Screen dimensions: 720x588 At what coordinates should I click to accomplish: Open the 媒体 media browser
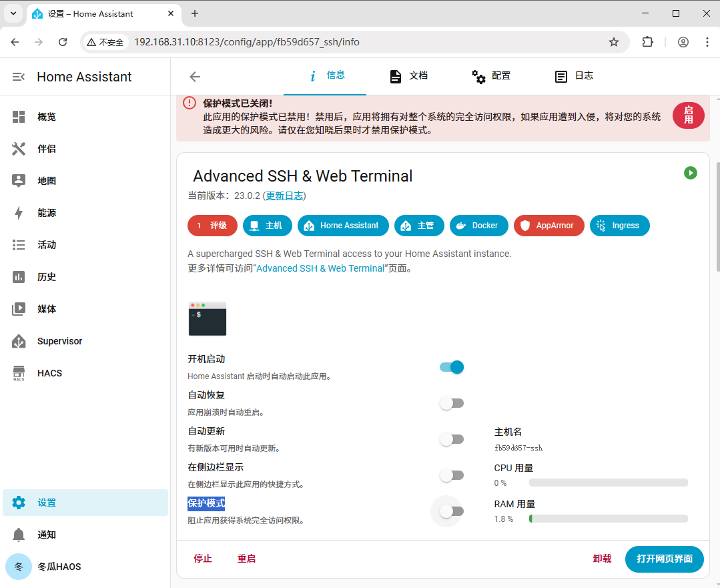pos(85,309)
